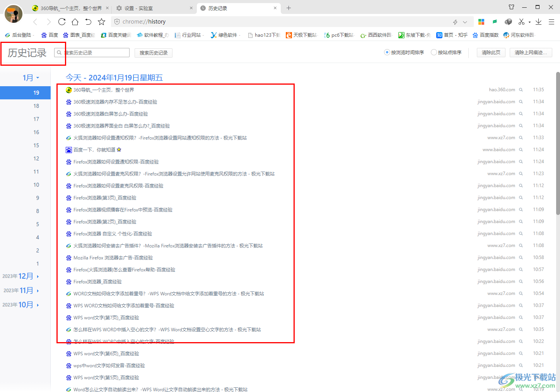The width and height of the screenshot is (560, 392).
Task: Click search icon beside hao.360.com
Action: point(521,90)
